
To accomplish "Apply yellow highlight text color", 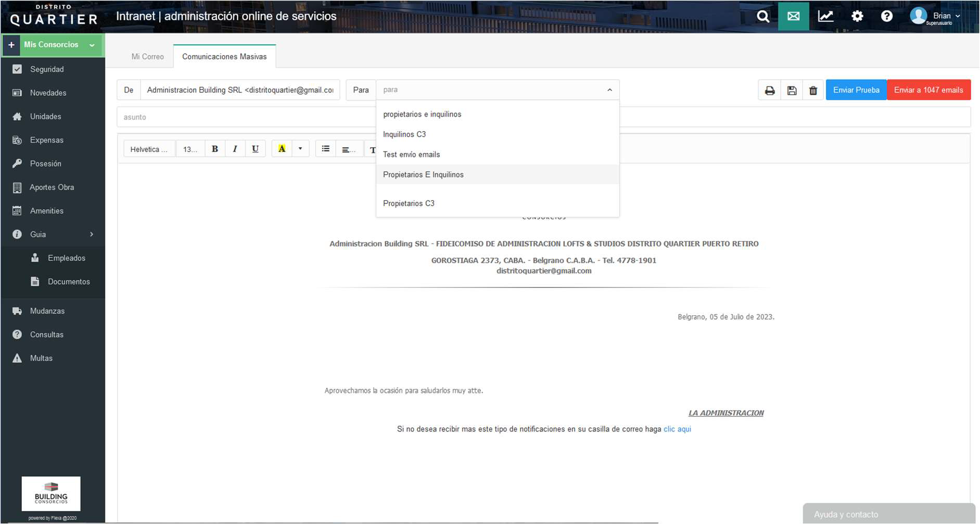I will 282,149.
